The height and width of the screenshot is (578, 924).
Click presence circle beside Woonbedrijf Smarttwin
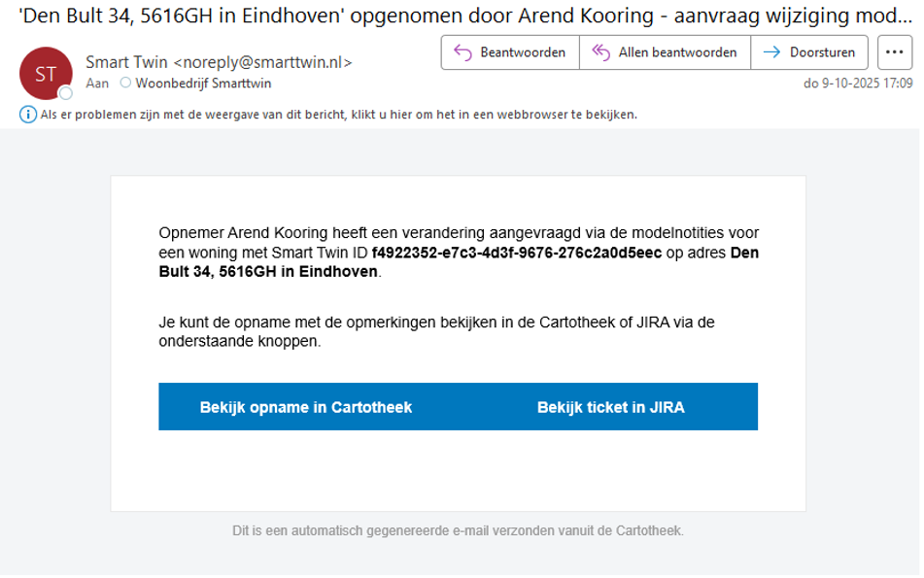click(124, 84)
